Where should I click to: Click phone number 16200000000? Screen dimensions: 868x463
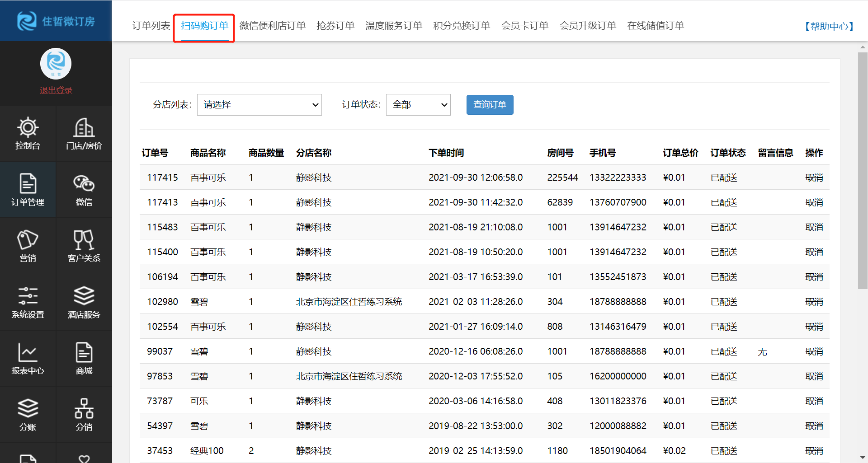pos(618,376)
